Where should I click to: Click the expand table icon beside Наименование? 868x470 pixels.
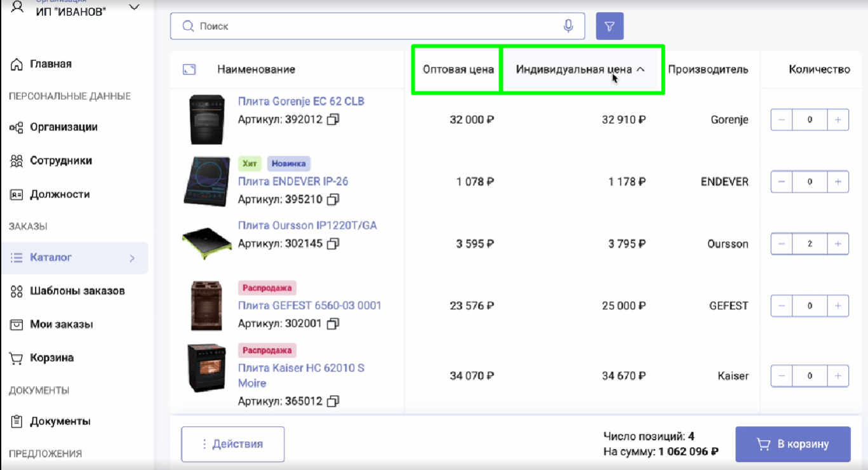pyautogui.click(x=189, y=69)
